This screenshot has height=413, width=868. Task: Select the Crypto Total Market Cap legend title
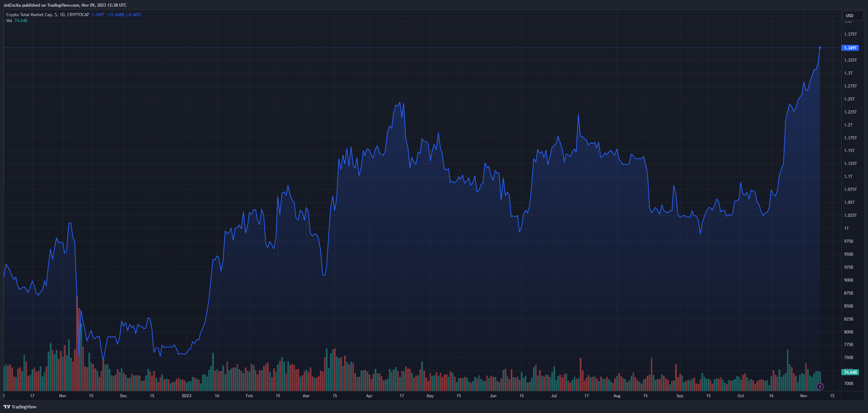coord(29,15)
